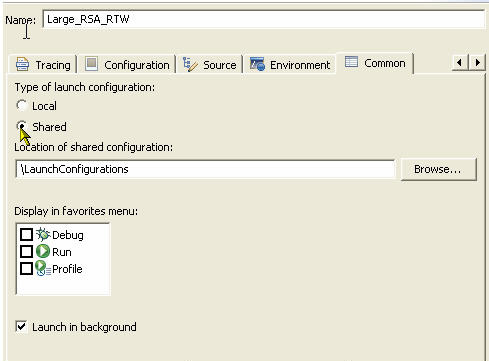Click 'Display in favorites menu:' label
489x361 pixels.
click(76, 211)
